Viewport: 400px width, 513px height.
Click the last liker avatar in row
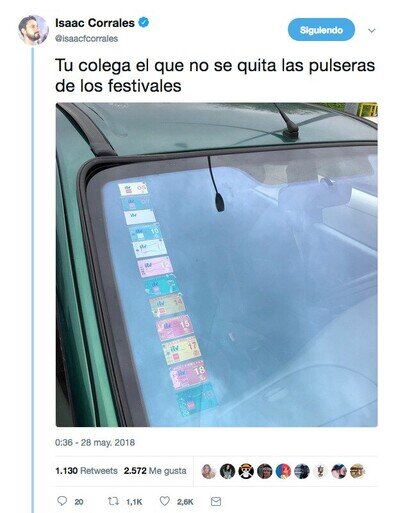click(358, 471)
